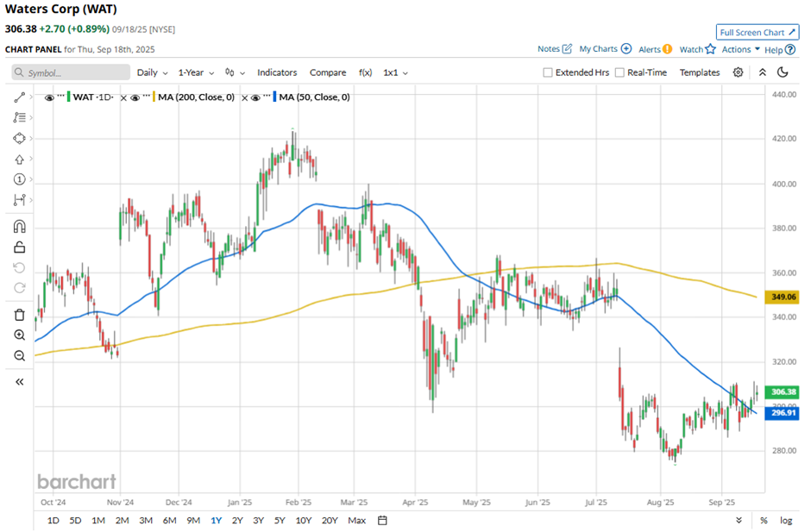Select the 20Y time range
Image resolution: width=811 pixels, height=532 pixels.
tap(330, 521)
